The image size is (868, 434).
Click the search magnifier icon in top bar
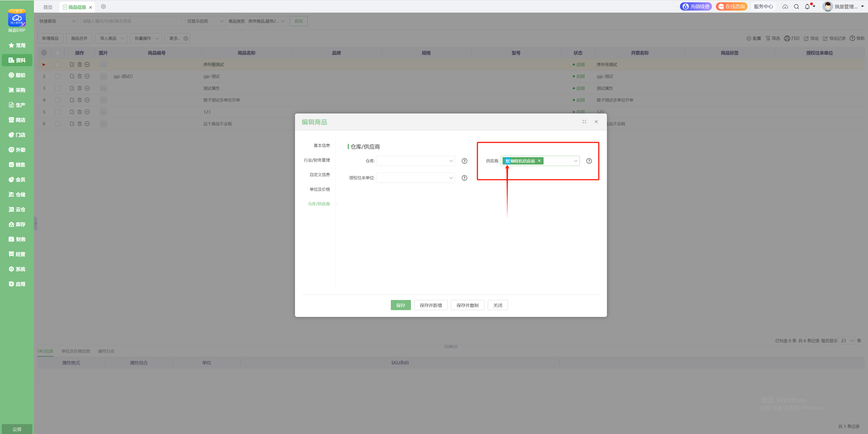[797, 7]
